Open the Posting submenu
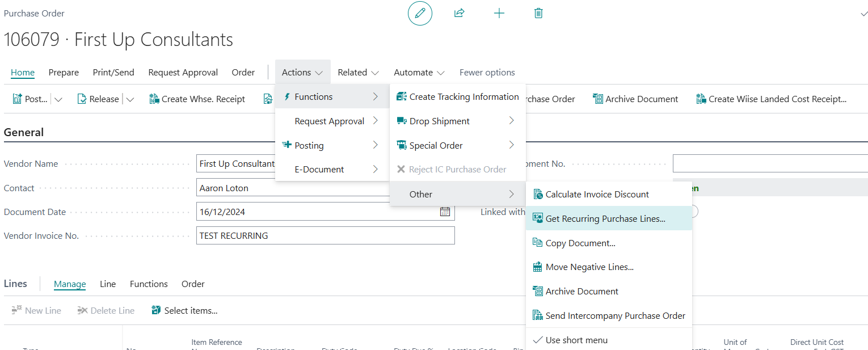The width and height of the screenshot is (868, 350). (332, 145)
